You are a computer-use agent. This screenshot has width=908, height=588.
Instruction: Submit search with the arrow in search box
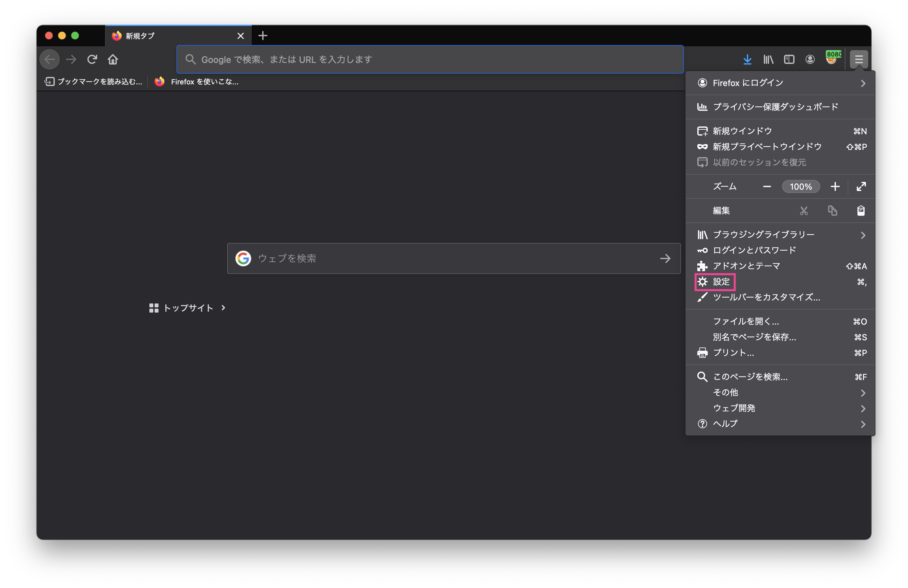pos(665,258)
